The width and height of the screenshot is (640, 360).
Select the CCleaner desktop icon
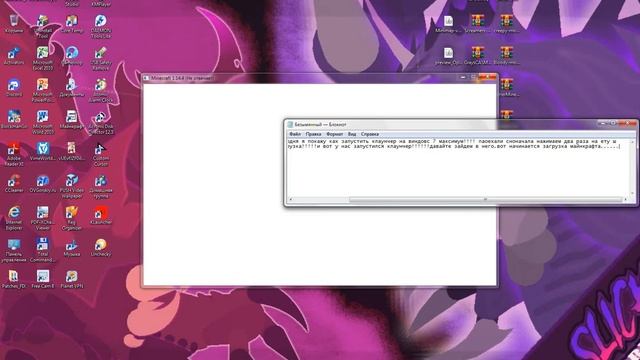coord(13,183)
